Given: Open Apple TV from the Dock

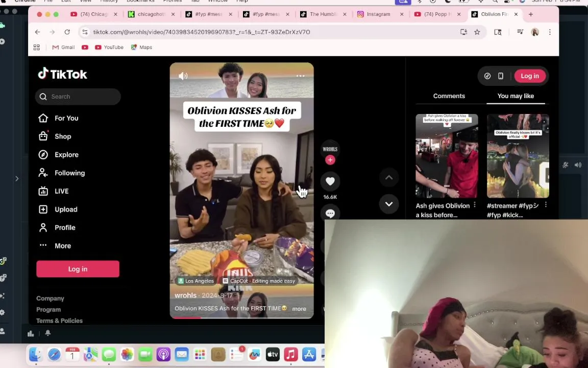Looking at the screenshot, I should (x=273, y=354).
